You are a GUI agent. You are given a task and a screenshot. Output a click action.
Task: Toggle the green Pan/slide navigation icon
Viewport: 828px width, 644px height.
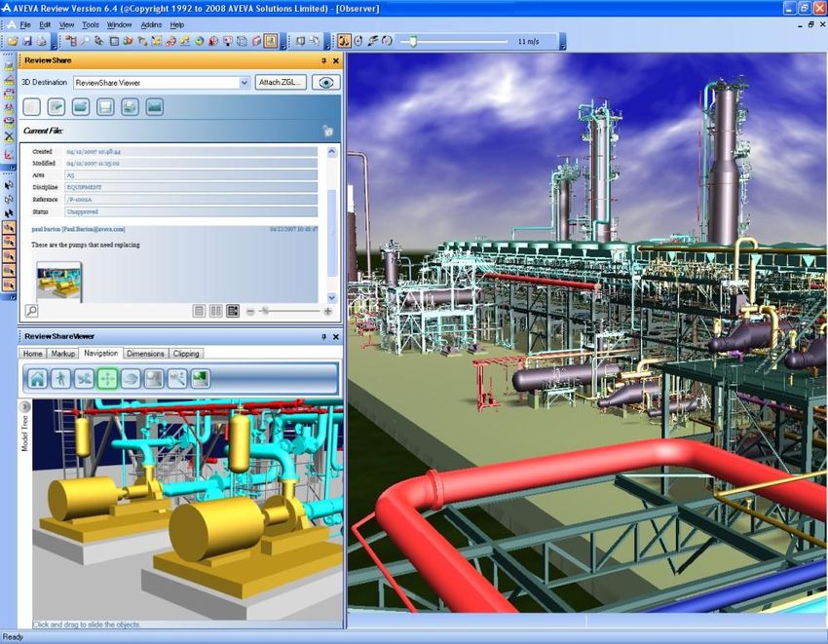(107, 378)
